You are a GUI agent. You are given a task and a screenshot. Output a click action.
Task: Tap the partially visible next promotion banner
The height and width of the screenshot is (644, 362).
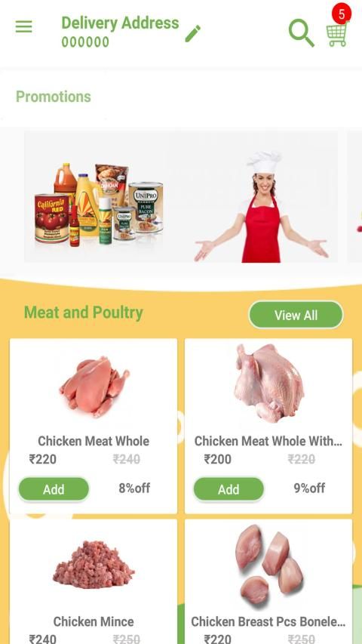pyautogui.click(x=355, y=197)
